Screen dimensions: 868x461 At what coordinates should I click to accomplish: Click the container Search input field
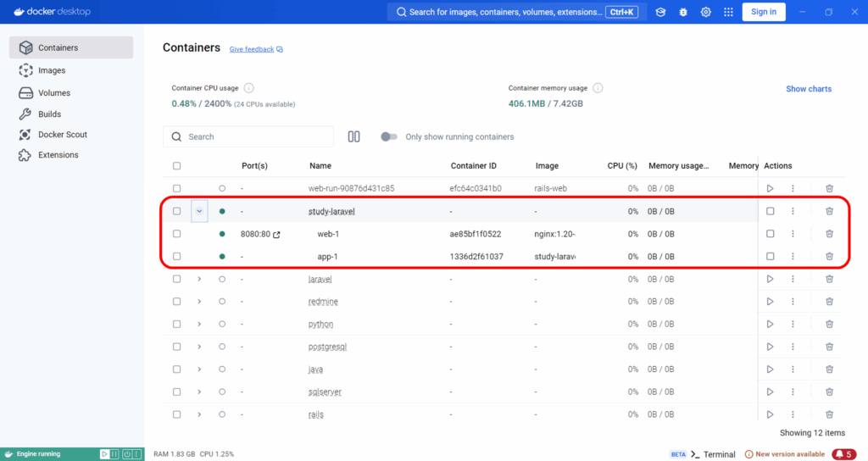pyautogui.click(x=254, y=136)
